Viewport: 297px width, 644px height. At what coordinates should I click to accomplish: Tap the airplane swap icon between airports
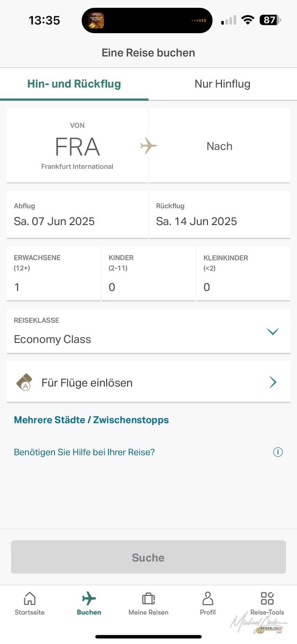(x=148, y=146)
